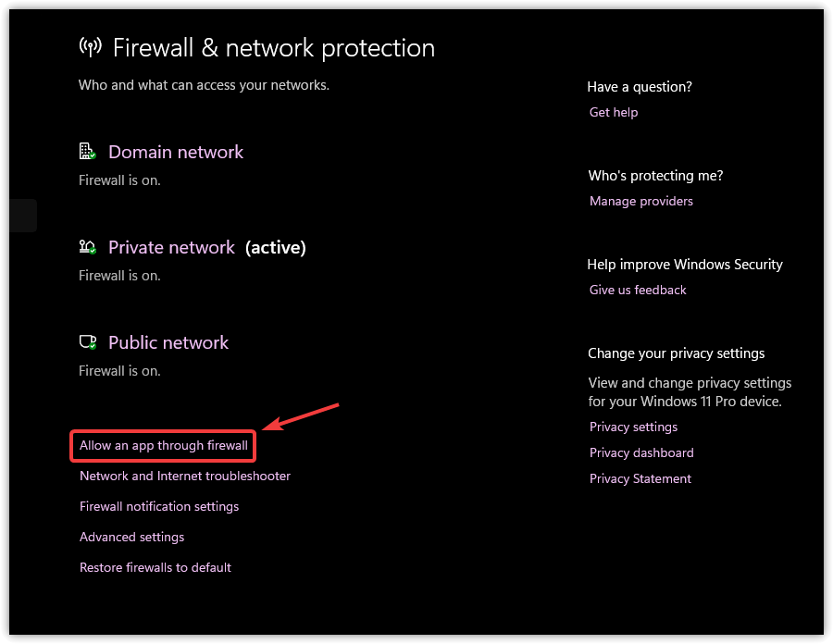Open Private network settings
Image resolution: width=833 pixels, height=644 pixels.
click(x=171, y=247)
